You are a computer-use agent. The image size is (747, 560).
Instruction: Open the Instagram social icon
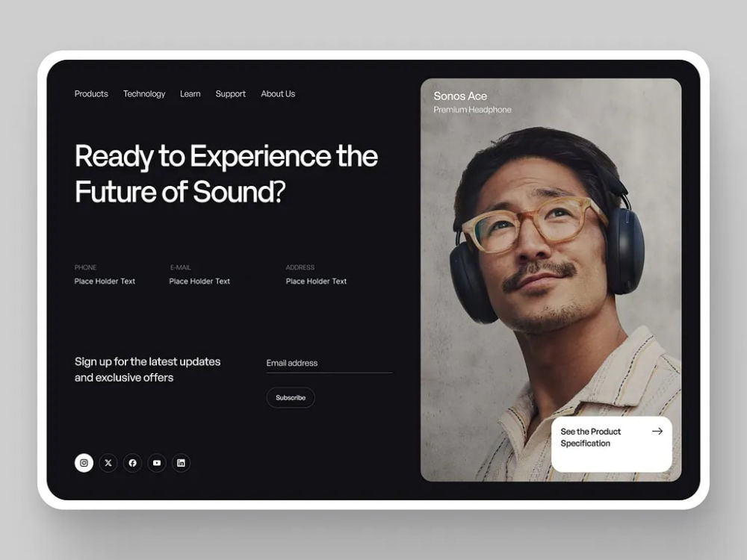[x=84, y=463]
